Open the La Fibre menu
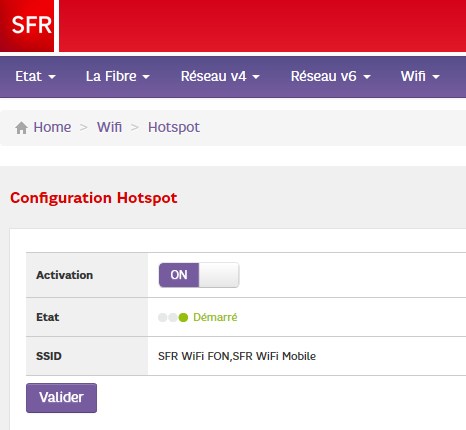This screenshot has width=466, height=430. coord(118,77)
